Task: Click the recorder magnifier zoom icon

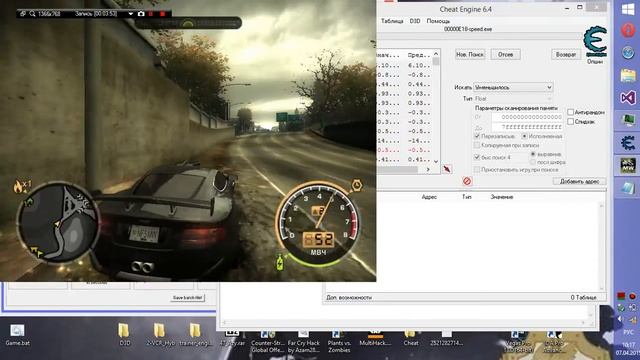Action: tap(32, 14)
